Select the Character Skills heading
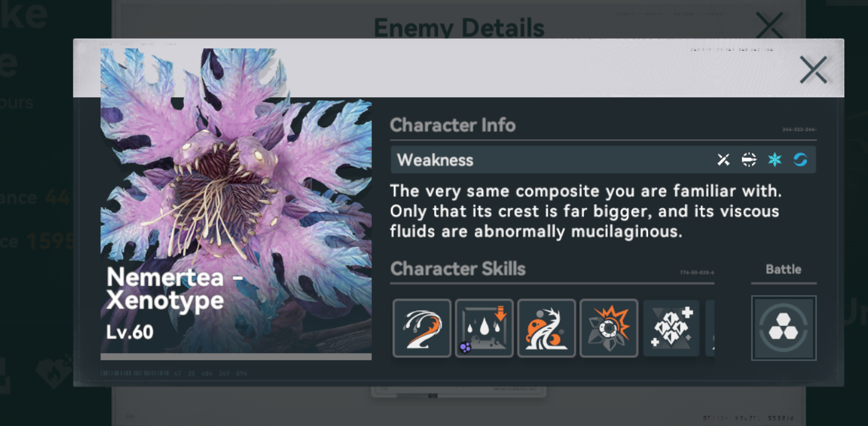The height and width of the screenshot is (426, 868). tap(458, 269)
